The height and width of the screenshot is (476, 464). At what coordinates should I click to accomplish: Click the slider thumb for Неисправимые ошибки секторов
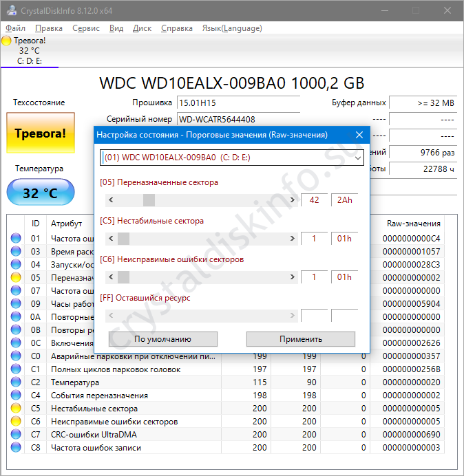pyautogui.click(x=123, y=277)
